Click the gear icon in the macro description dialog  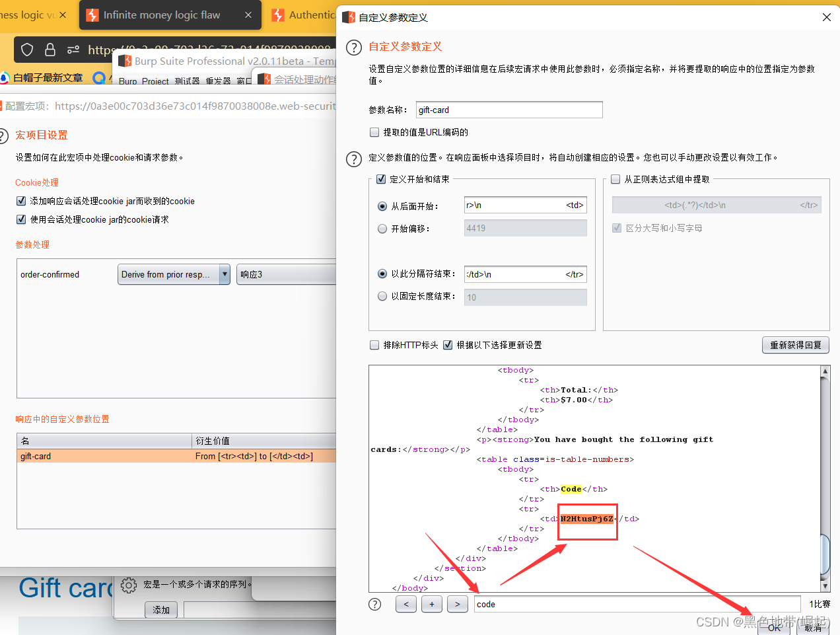point(129,585)
